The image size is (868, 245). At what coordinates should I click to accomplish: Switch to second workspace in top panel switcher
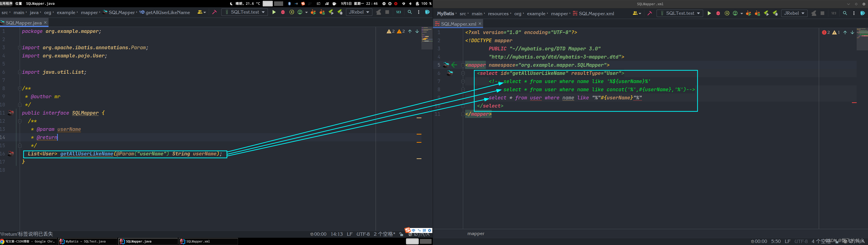point(279,3)
